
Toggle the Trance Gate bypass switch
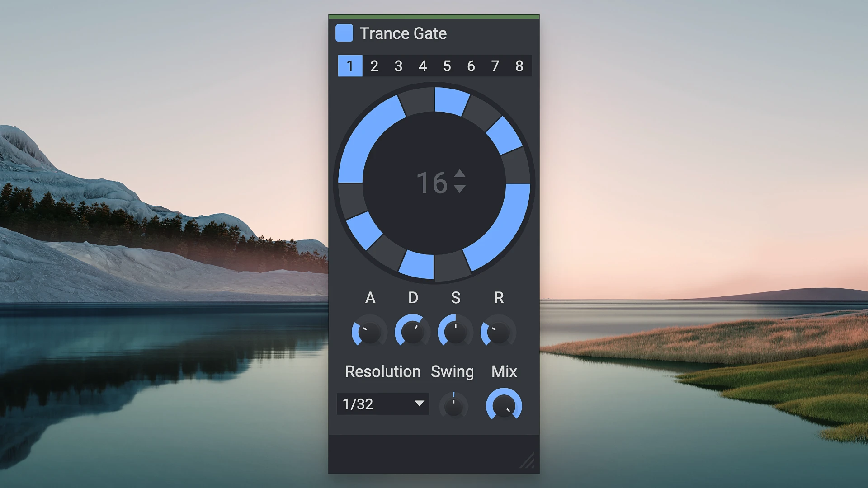pyautogui.click(x=344, y=33)
